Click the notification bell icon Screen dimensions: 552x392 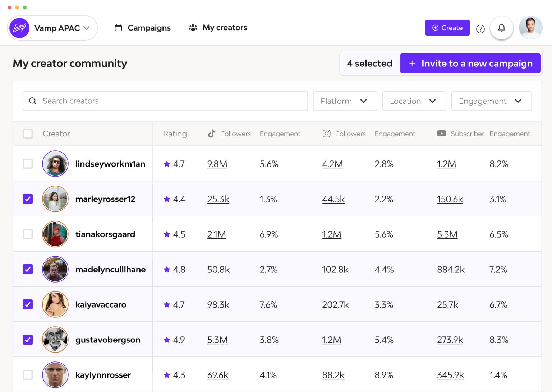click(501, 28)
